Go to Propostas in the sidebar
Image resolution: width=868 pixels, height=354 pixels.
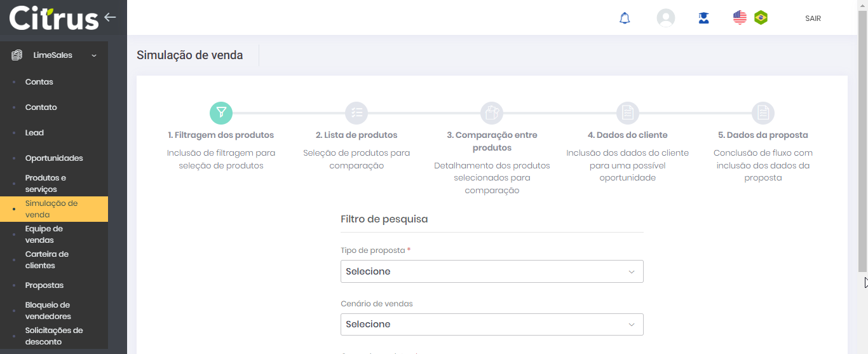click(x=44, y=285)
